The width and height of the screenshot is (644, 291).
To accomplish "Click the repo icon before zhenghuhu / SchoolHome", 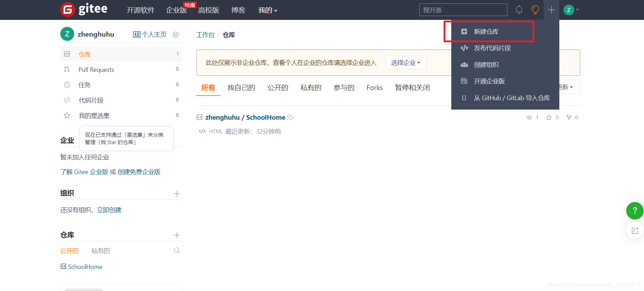I will (x=199, y=117).
